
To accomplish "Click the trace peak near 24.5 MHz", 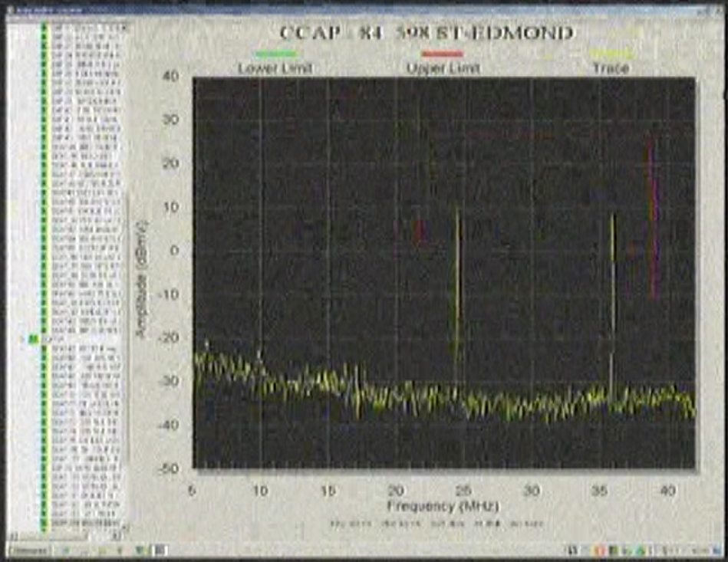I will [x=457, y=209].
